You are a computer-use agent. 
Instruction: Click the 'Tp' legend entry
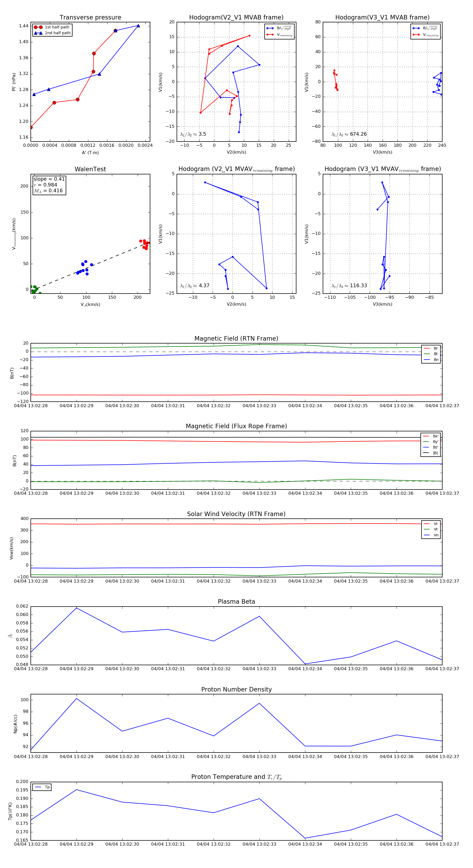point(42,788)
